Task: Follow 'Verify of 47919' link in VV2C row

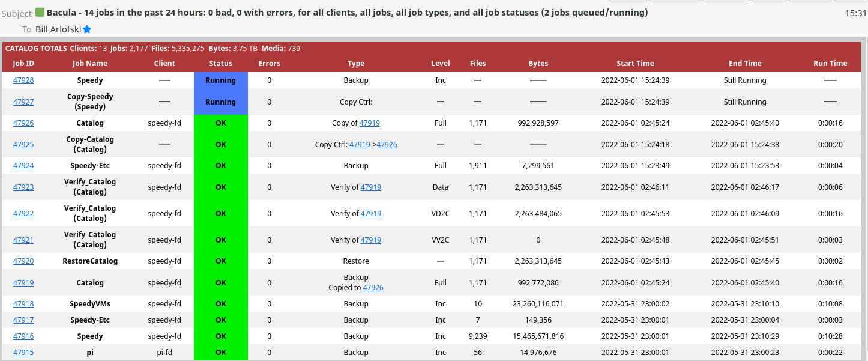Action: click(x=371, y=240)
